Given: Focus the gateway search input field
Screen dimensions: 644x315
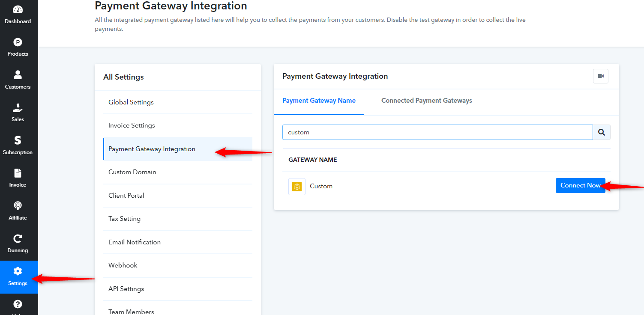Looking at the screenshot, I should click(437, 132).
